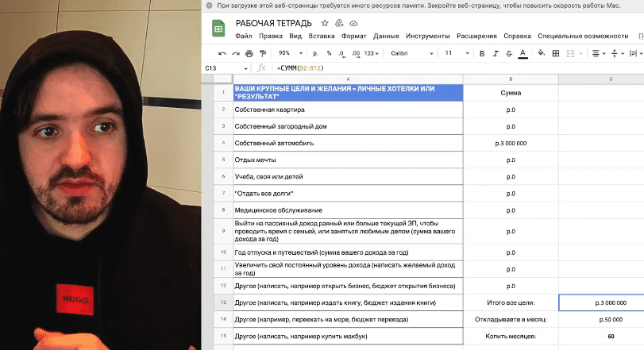Select cell Копить месяцев:

(511, 337)
